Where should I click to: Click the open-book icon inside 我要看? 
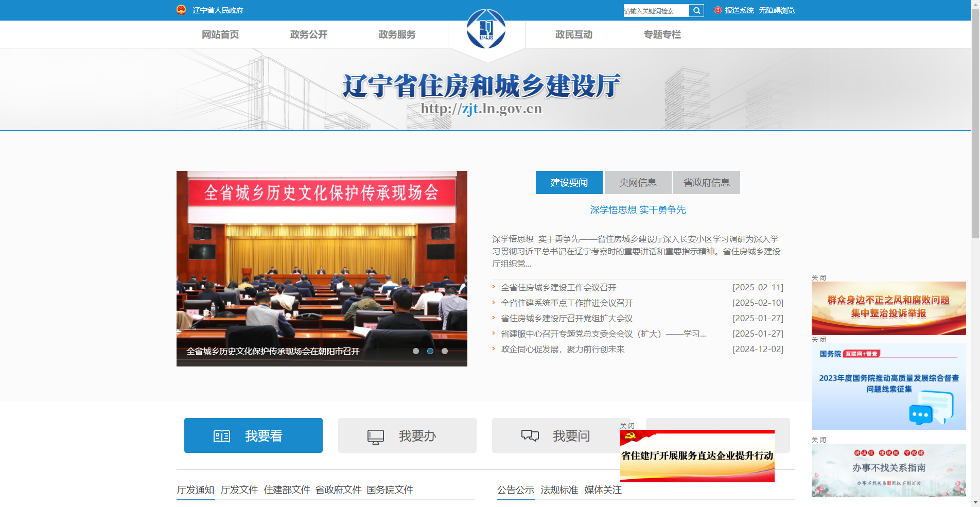click(x=222, y=435)
